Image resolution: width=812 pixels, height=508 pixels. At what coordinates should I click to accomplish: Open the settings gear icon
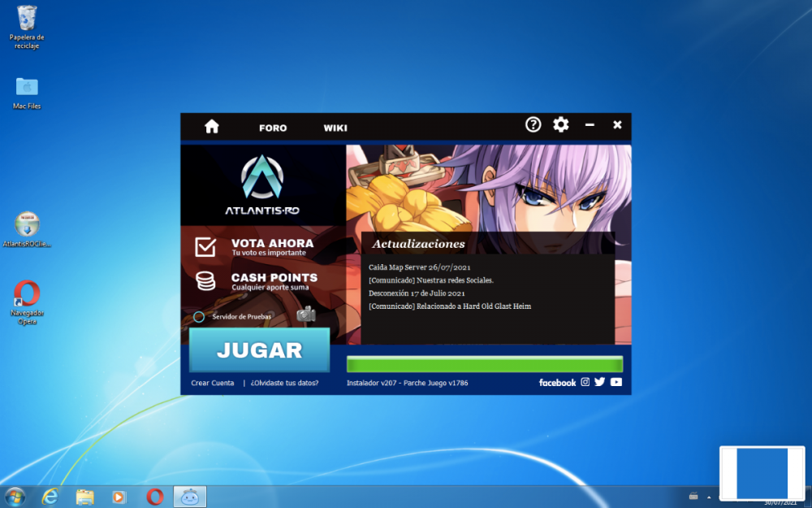coord(560,124)
